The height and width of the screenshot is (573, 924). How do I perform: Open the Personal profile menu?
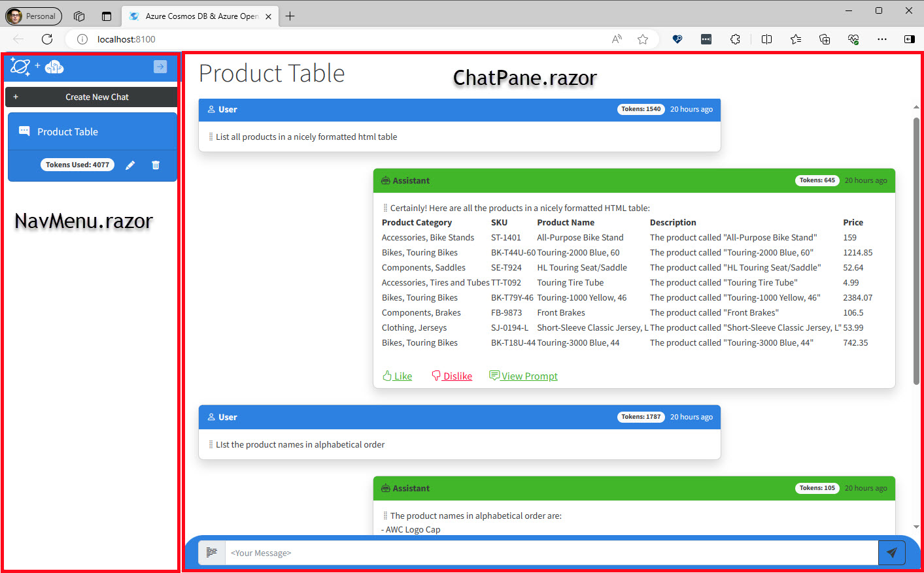tap(33, 16)
